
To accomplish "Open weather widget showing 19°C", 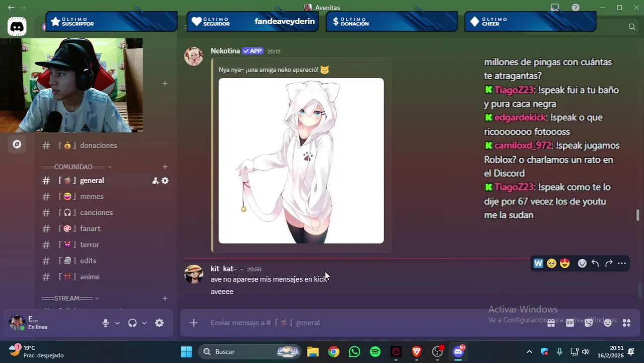I will click(36, 352).
